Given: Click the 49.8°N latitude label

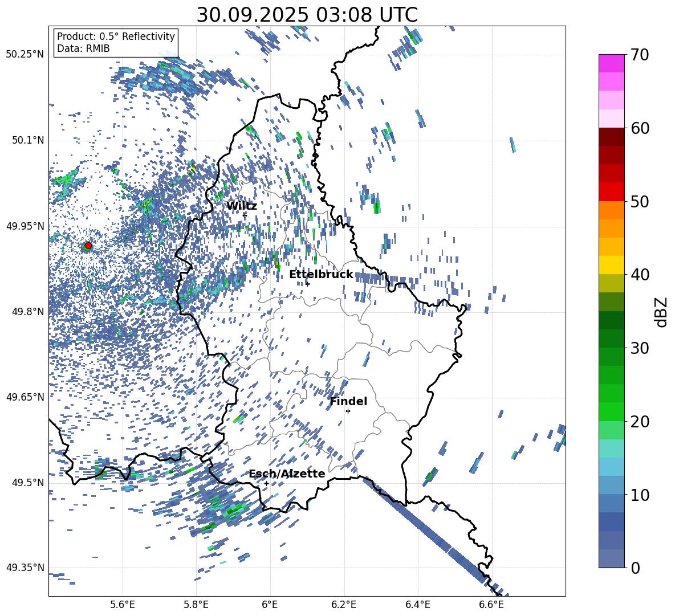Looking at the screenshot, I should (27, 312).
